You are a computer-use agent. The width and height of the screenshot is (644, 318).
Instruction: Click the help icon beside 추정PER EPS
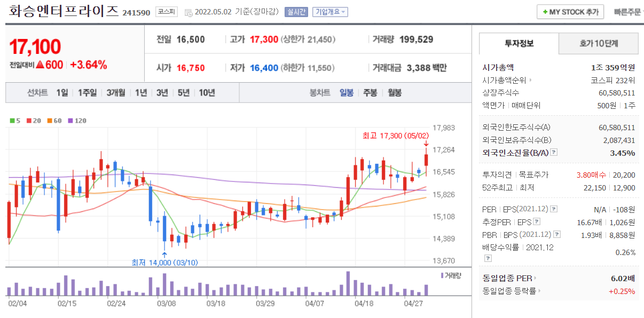(537, 222)
